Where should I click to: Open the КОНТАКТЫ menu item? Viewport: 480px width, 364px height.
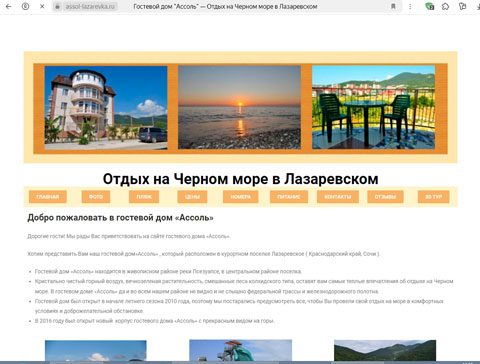338,197
